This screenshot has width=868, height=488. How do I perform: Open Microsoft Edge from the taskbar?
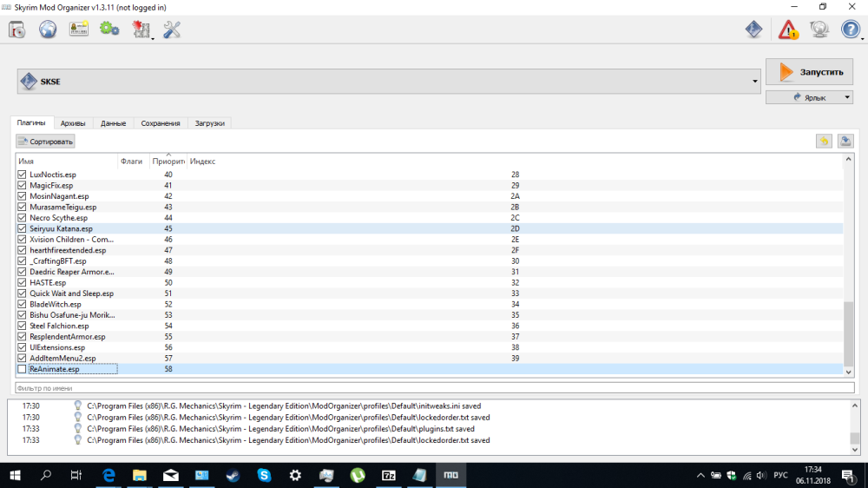(x=109, y=475)
